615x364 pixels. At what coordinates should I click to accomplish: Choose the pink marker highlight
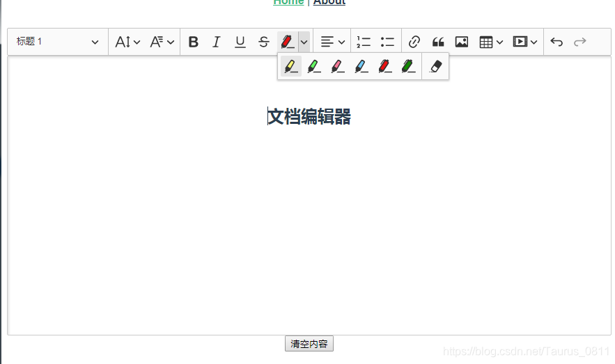[x=338, y=66]
